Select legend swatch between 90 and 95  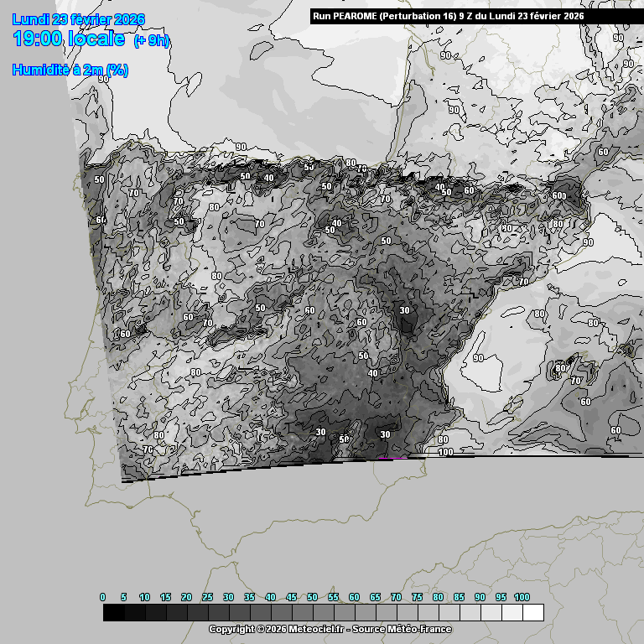pos(491,613)
